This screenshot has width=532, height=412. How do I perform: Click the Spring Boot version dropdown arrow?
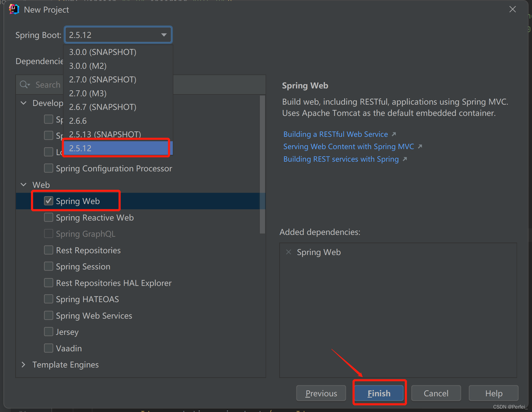[164, 35]
